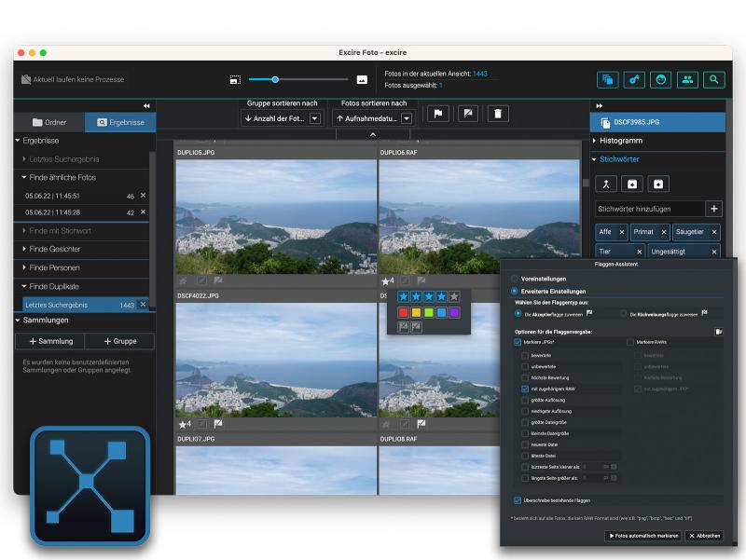Click the find people icon
746x560 pixels.
687,80
